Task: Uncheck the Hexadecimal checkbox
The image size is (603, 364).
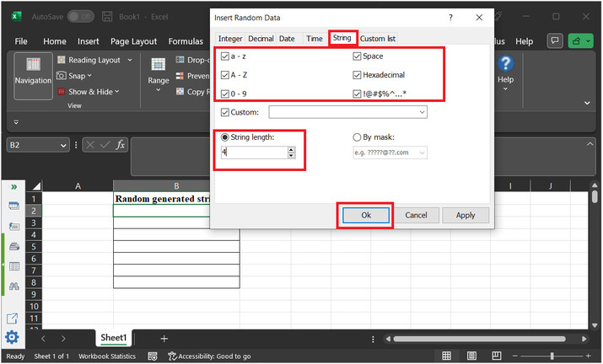Action: 357,75
